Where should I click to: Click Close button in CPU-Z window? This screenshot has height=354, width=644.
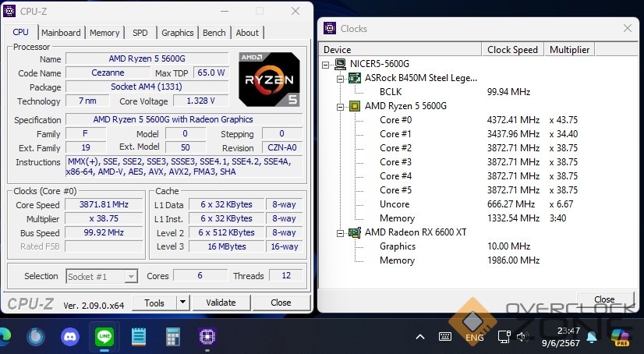click(x=281, y=303)
